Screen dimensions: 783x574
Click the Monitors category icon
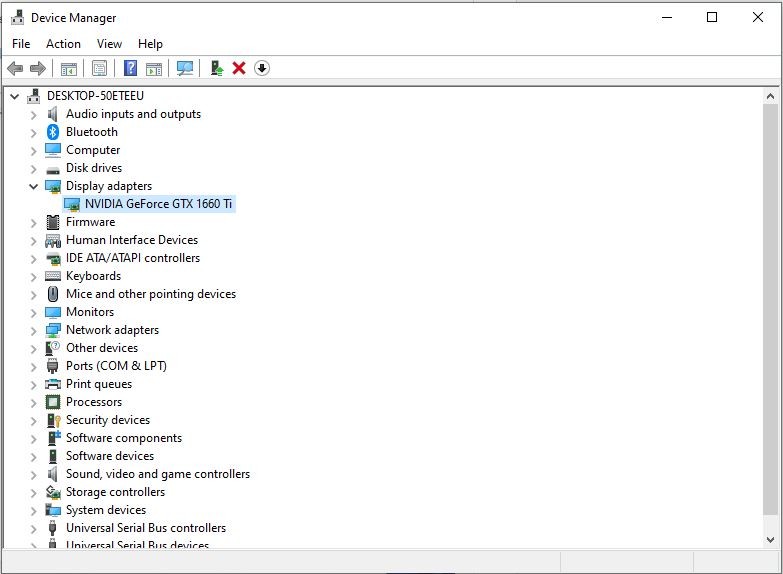click(53, 312)
